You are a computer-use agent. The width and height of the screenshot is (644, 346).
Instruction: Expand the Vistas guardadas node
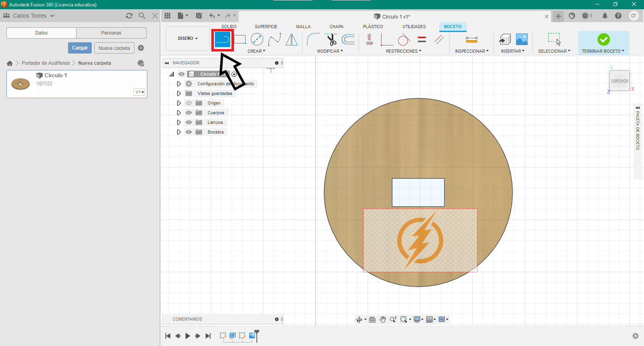tap(179, 93)
